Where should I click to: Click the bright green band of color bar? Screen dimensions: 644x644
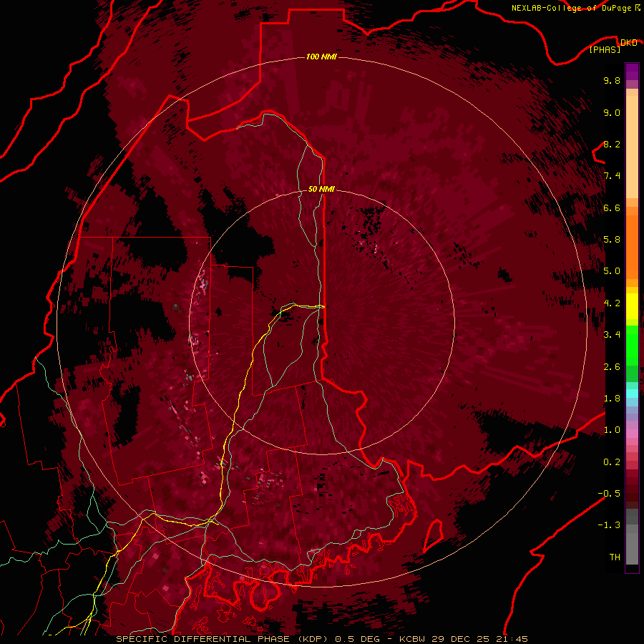632,345
